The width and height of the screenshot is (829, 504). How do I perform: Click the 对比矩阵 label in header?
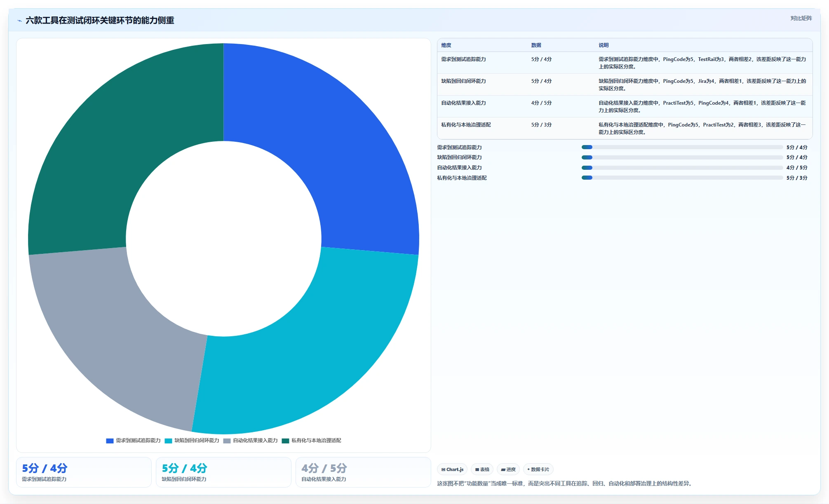[801, 18]
